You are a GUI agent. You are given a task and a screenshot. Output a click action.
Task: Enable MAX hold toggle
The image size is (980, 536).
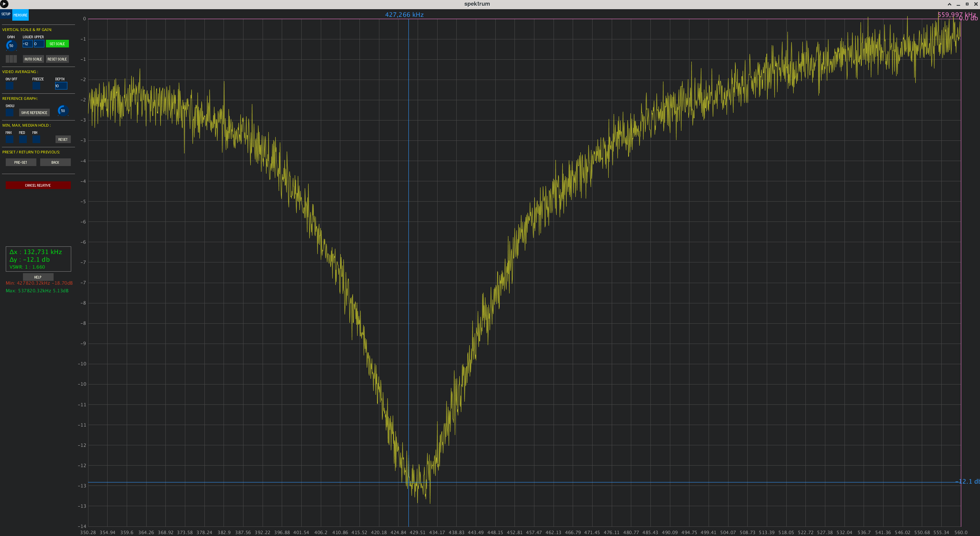click(x=10, y=139)
